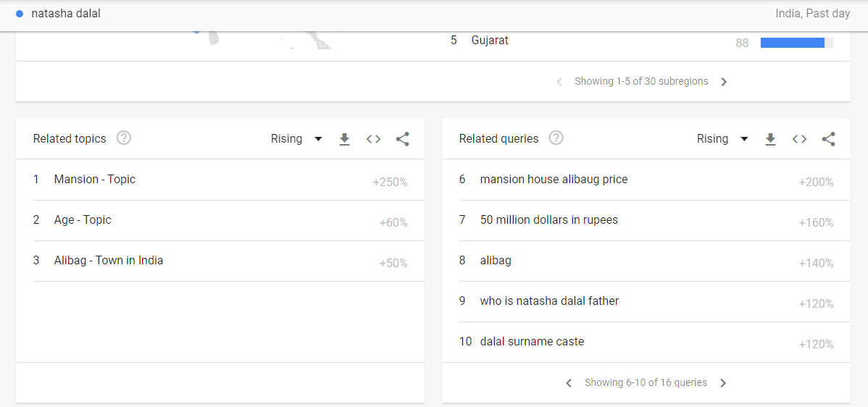Screen dimensions: 868x407
Task: Open help for Related topics
Action: tap(124, 138)
